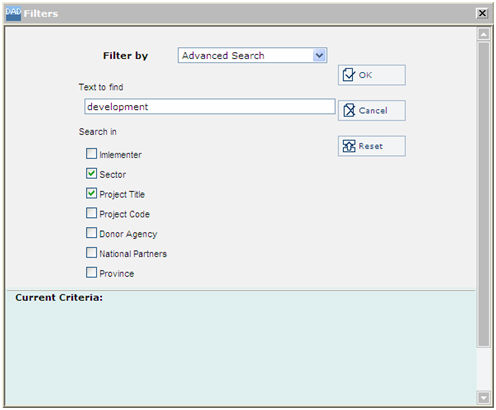
Task: Tick the Province checkbox
Action: pos(91,272)
